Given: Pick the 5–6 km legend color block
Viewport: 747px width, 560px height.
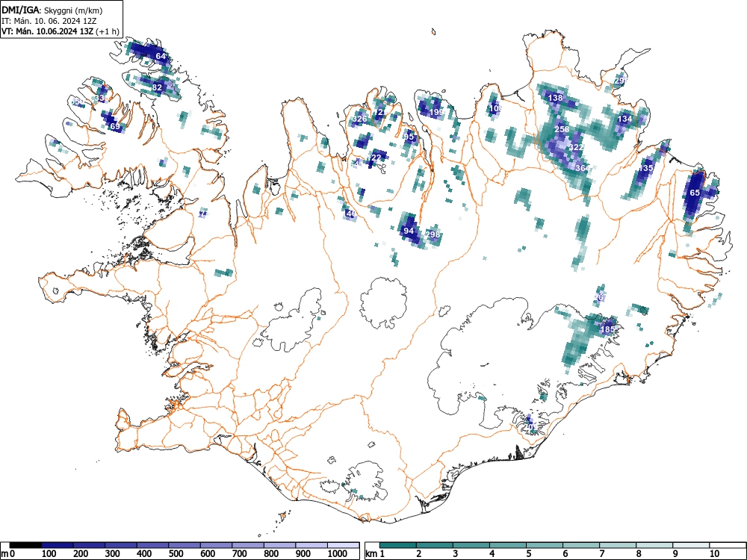Looking at the screenshot, I should 545,545.
